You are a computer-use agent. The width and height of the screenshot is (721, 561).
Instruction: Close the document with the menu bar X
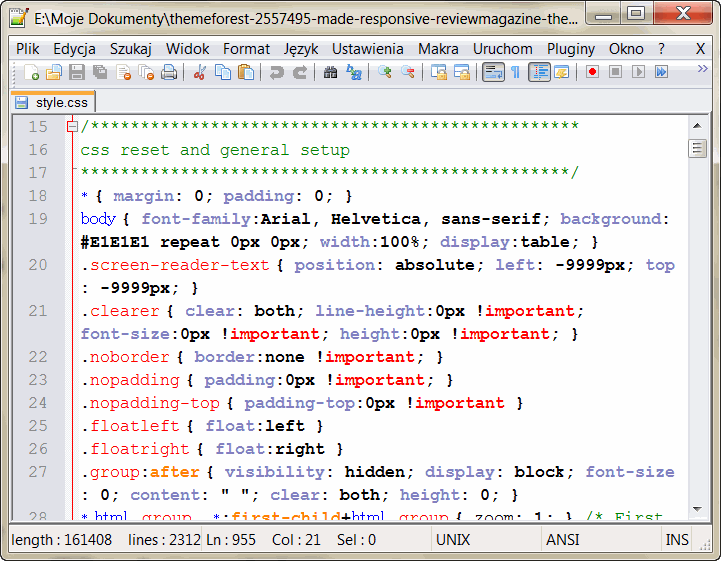pyautogui.click(x=700, y=48)
